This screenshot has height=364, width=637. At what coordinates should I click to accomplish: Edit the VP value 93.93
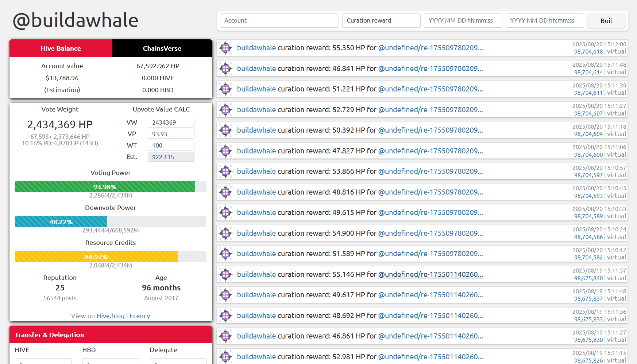point(171,134)
